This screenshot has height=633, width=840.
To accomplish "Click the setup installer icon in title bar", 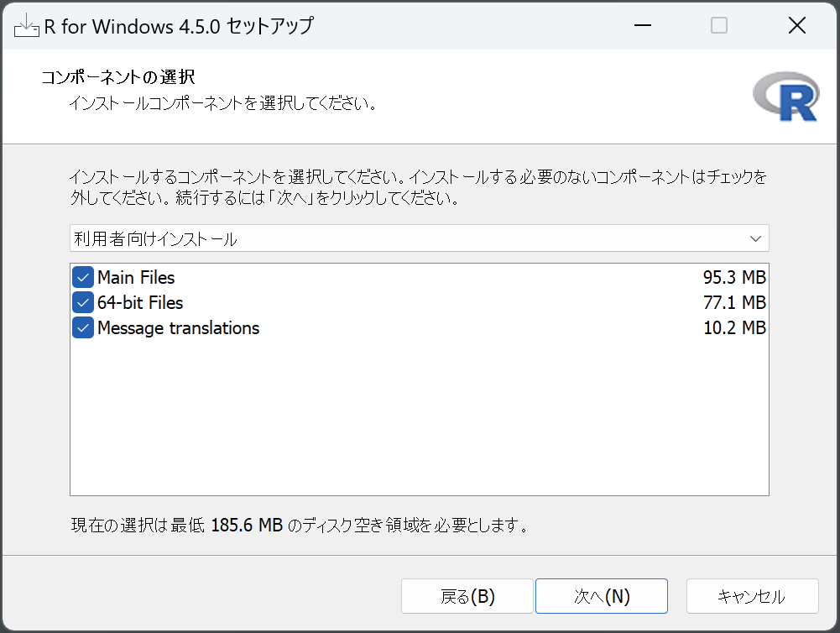I will coord(26,26).
